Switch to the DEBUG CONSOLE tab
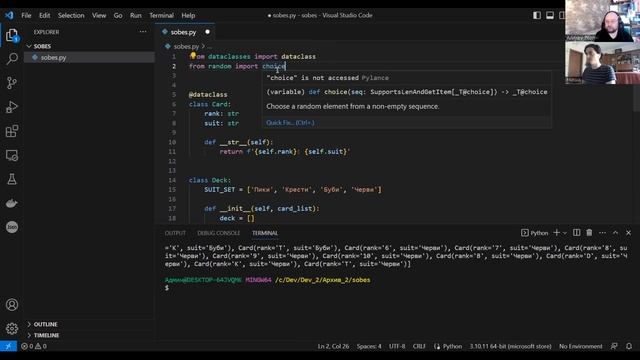The width and height of the screenshot is (640, 360). point(219,233)
